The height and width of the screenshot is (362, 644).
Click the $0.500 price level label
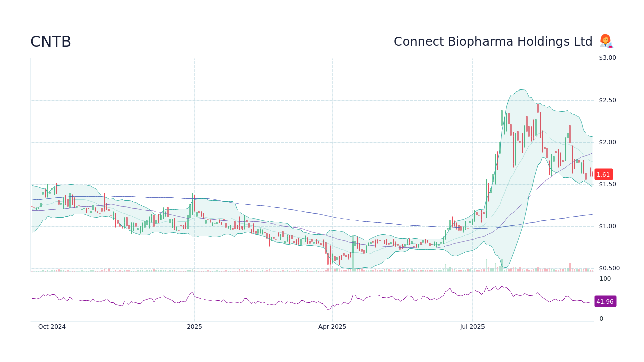coord(609,268)
